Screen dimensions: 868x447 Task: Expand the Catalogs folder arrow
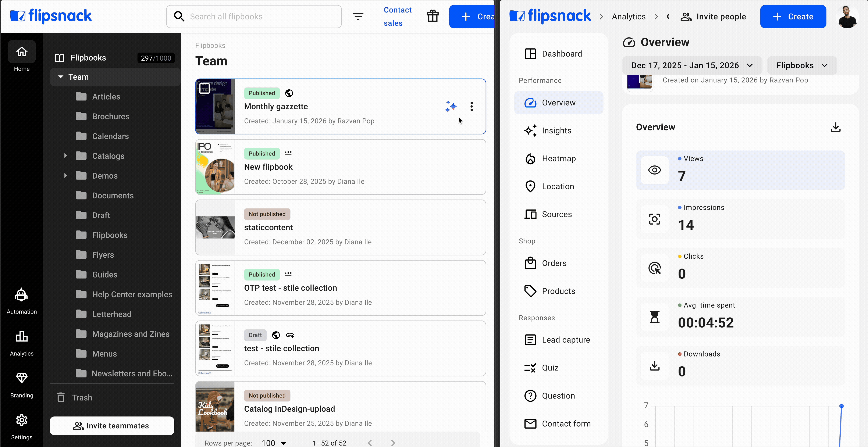(x=65, y=156)
